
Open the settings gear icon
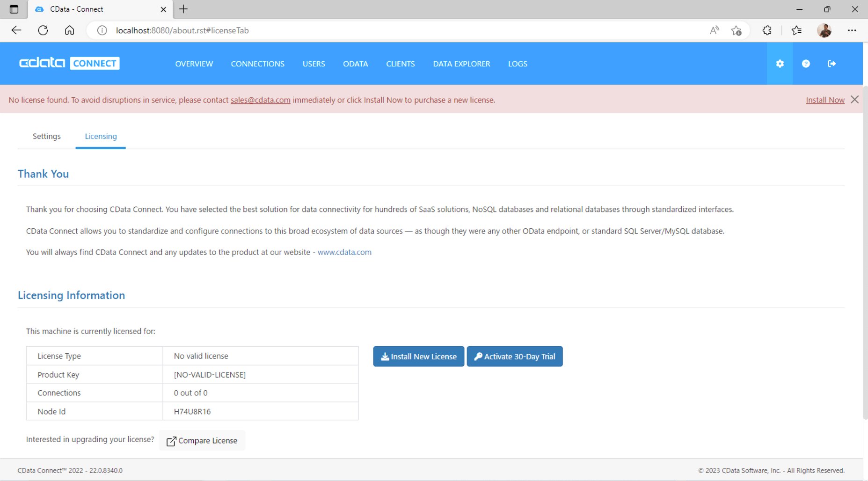pyautogui.click(x=780, y=64)
